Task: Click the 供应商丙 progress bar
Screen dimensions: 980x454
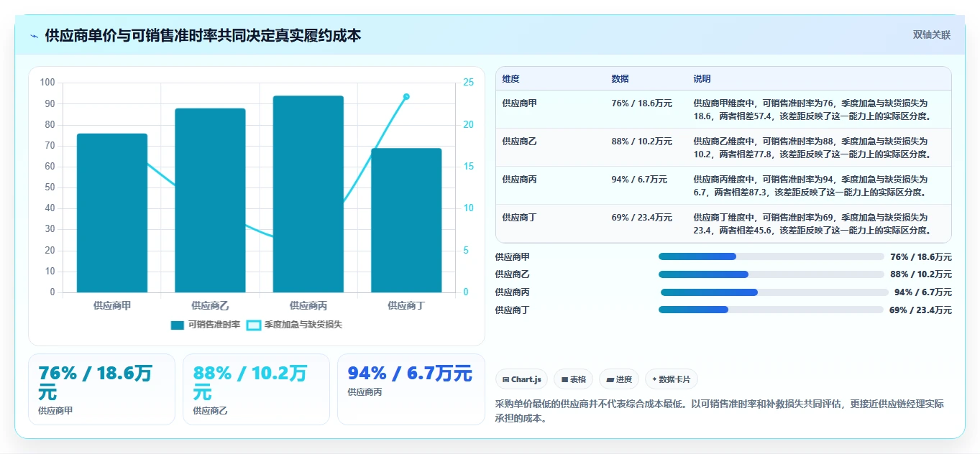Action: coord(775,292)
